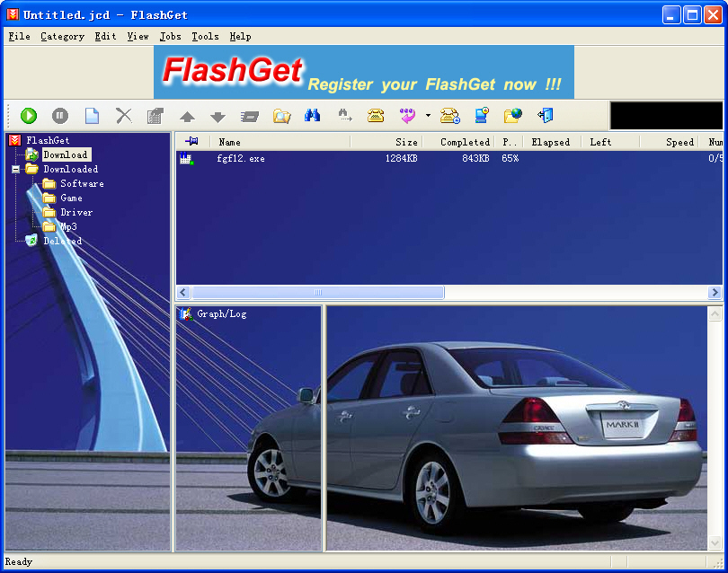Open job properties toolbar icon
This screenshot has width=728, height=573.
pyautogui.click(x=155, y=116)
